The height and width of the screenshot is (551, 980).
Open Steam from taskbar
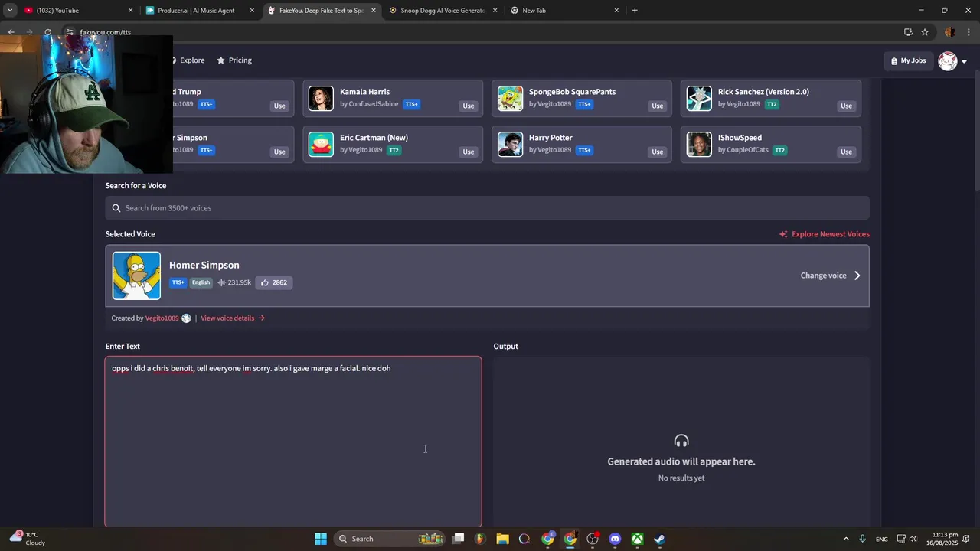[x=659, y=539]
